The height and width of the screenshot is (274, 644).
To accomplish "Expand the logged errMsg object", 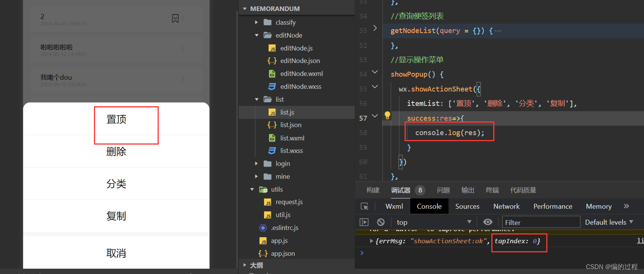I will [371, 241].
